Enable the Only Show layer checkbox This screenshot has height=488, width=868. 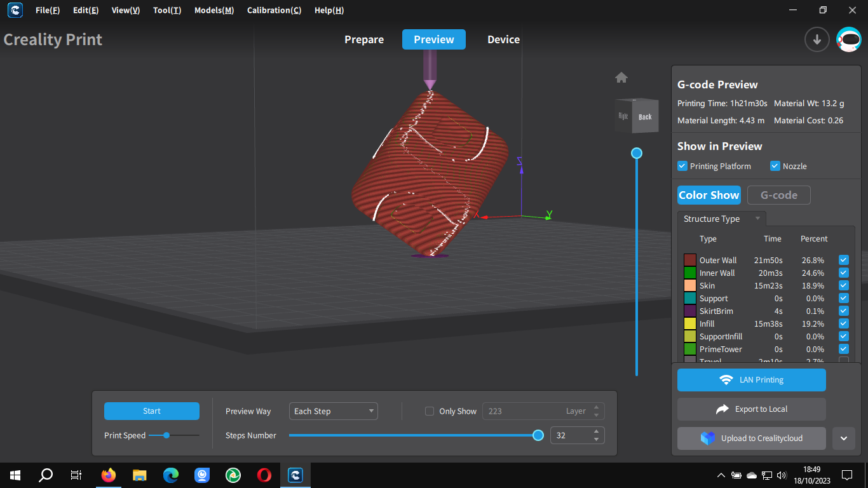[430, 411]
